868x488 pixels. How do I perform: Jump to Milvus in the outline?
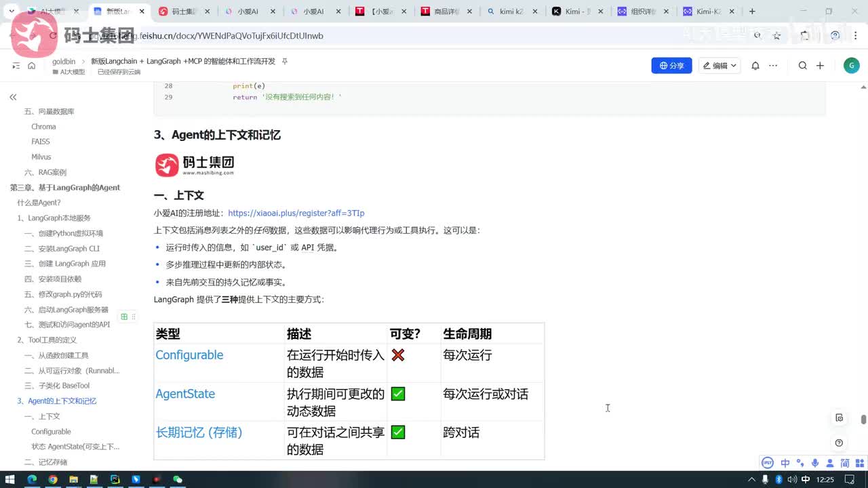click(x=41, y=157)
